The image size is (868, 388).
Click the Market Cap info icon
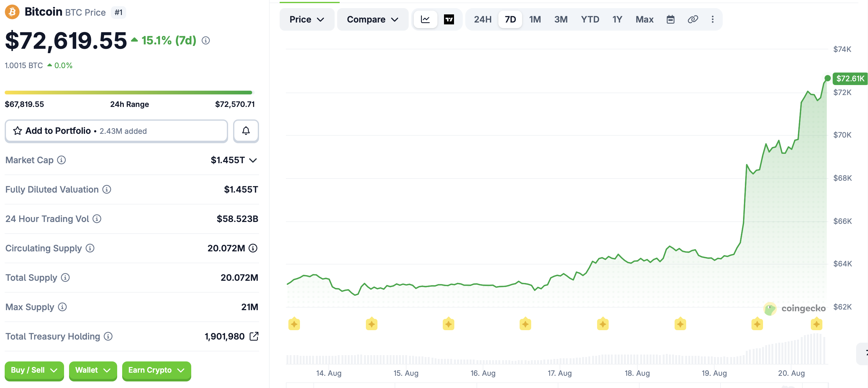[x=61, y=160]
